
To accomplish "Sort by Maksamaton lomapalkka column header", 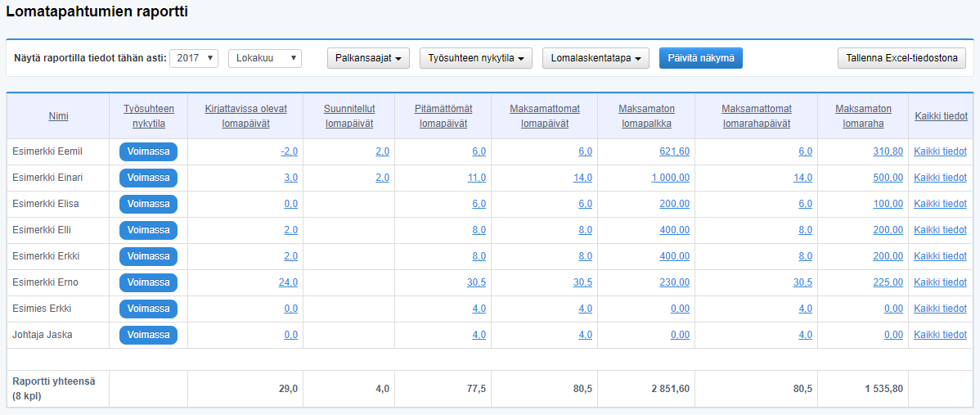I will pyautogui.click(x=645, y=116).
